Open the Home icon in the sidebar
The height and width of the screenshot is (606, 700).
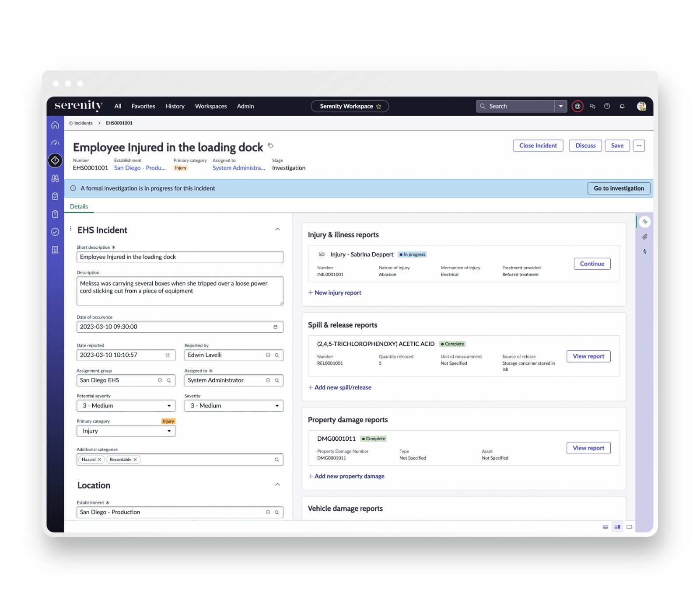(x=55, y=125)
